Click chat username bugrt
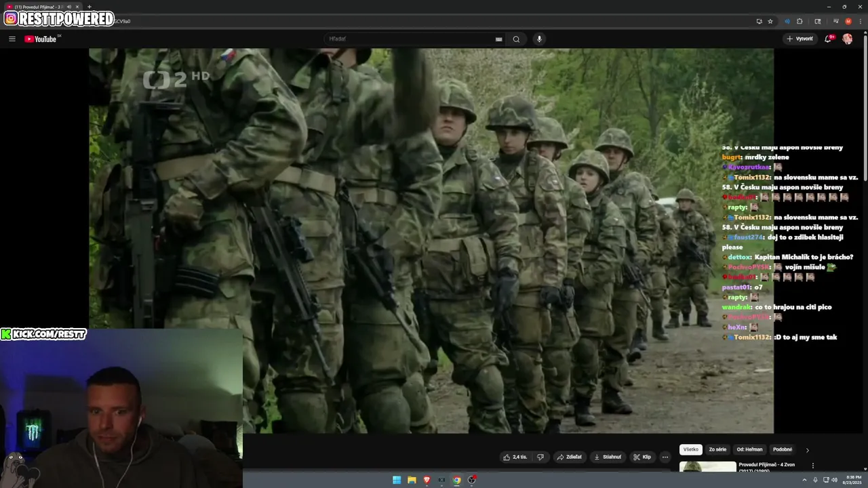Image resolution: width=868 pixels, height=488 pixels. [732, 157]
